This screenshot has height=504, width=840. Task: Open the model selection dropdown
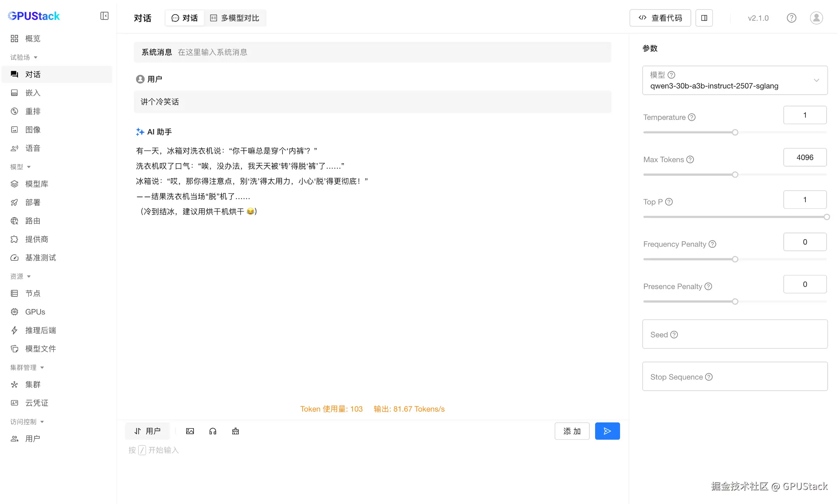click(734, 80)
